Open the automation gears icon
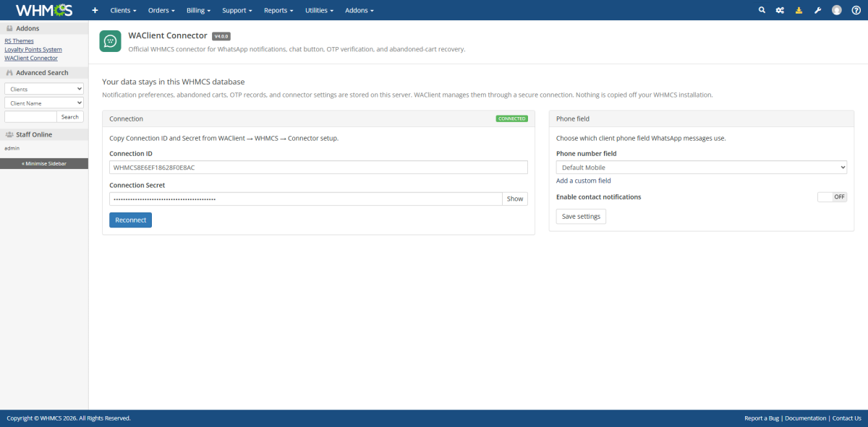Screen dimensions: 868x427 coord(780,10)
